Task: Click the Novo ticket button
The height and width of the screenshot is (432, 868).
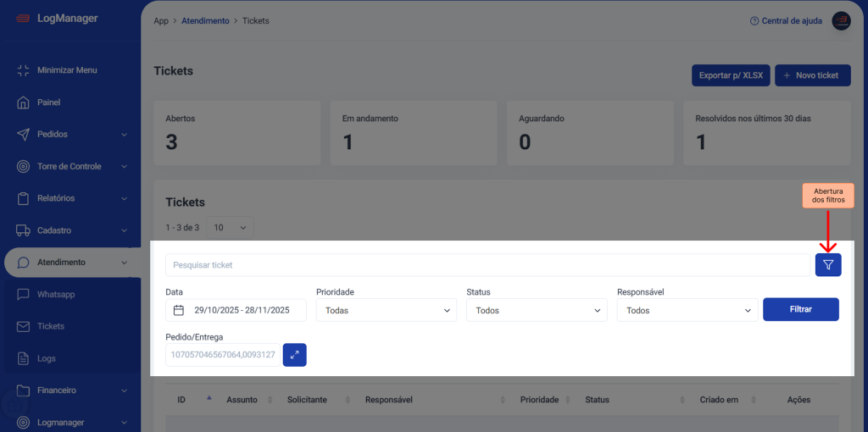Action: (x=810, y=75)
